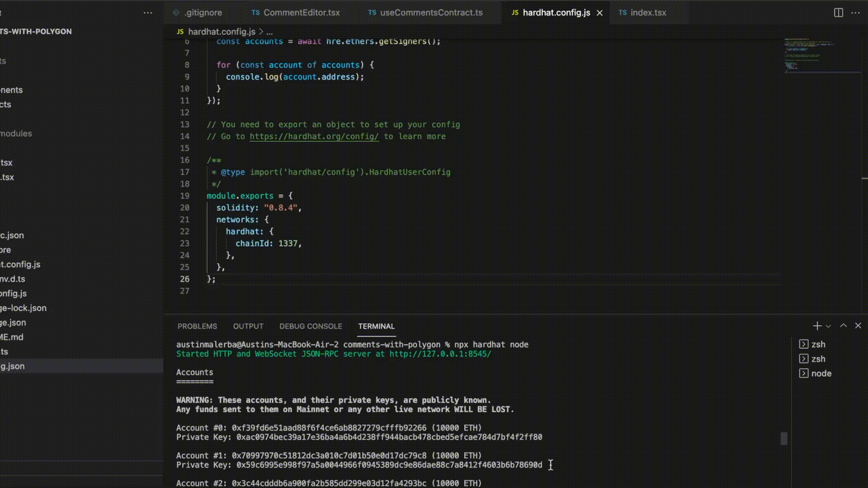This screenshot has height=488, width=868.
Task: Click the new terminal plus icon
Action: 817,326
